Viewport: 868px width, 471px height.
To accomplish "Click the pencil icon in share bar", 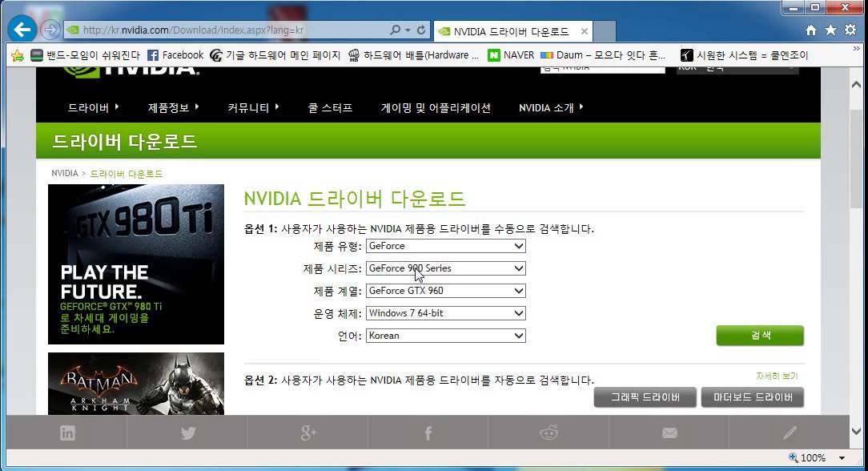I will 790,433.
